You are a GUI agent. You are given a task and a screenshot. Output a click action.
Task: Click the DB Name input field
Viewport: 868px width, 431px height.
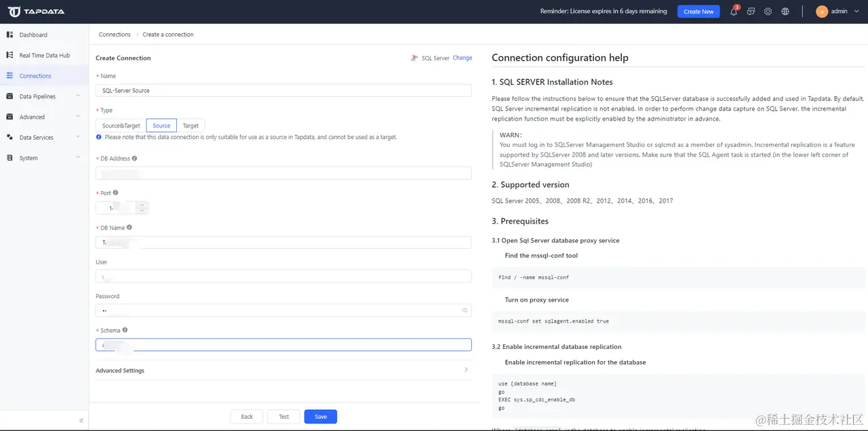click(283, 242)
